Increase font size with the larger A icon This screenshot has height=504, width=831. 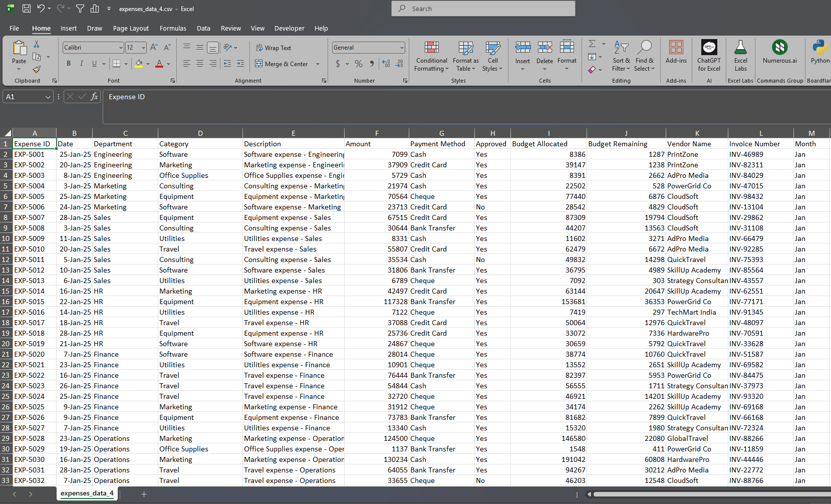pyautogui.click(x=154, y=47)
